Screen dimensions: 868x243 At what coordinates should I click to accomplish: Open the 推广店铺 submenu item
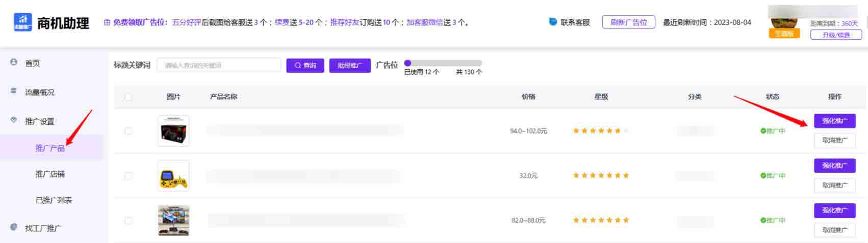pos(50,174)
